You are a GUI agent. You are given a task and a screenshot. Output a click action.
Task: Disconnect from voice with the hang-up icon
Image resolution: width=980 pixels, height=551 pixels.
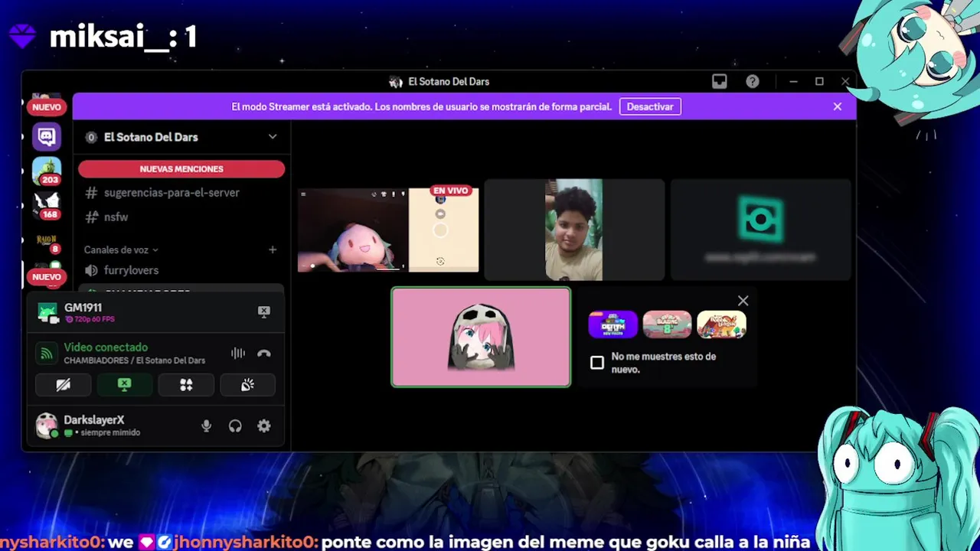point(264,354)
